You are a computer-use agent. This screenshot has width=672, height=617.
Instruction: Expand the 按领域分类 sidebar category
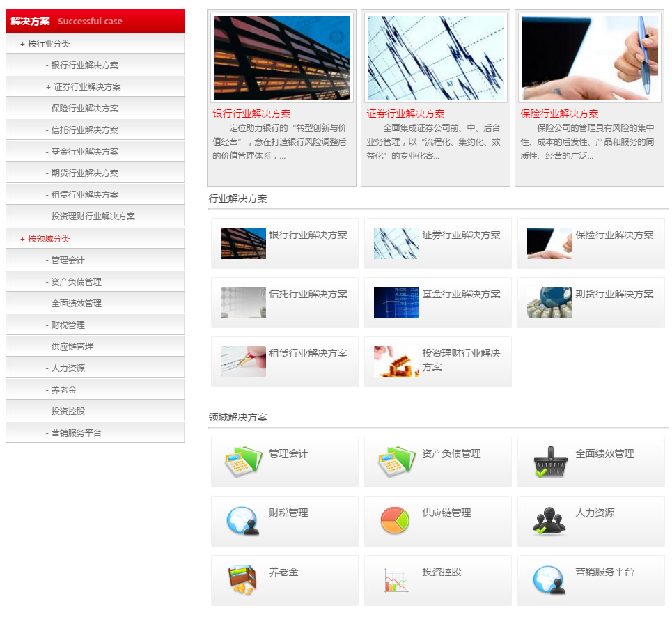tap(95, 239)
